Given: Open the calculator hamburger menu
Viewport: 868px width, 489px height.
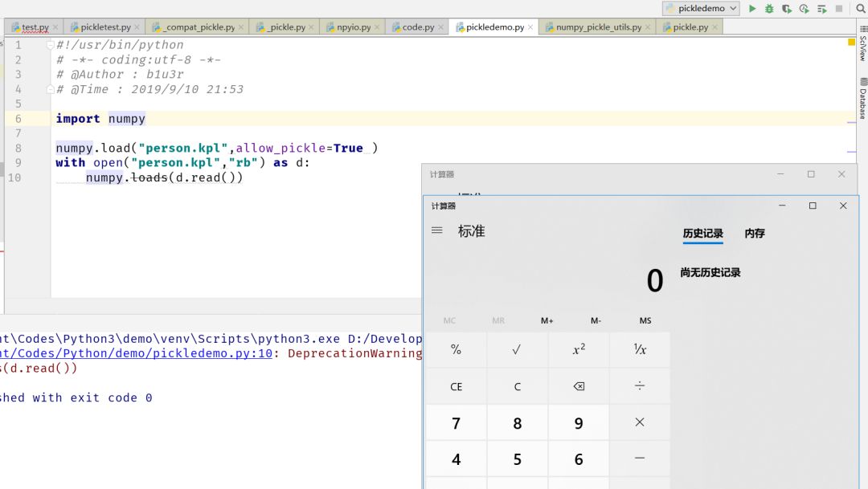Looking at the screenshot, I should pyautogui.click(x=436, y=230).
